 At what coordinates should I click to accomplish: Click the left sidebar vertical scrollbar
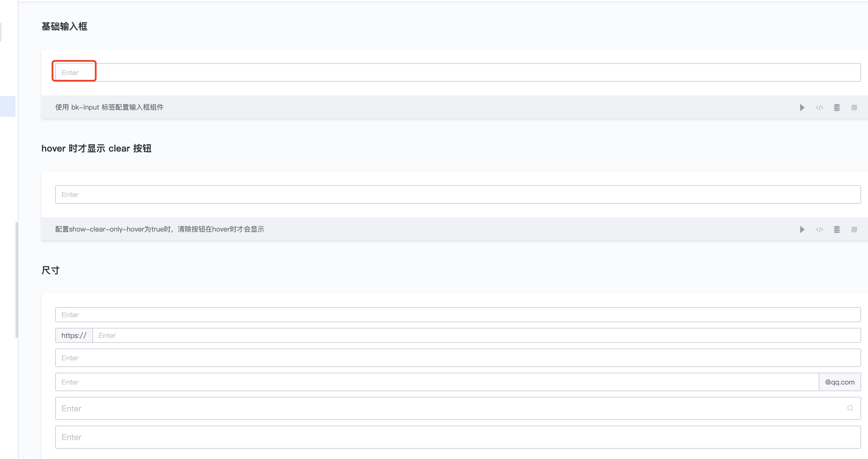coord(16,280)
